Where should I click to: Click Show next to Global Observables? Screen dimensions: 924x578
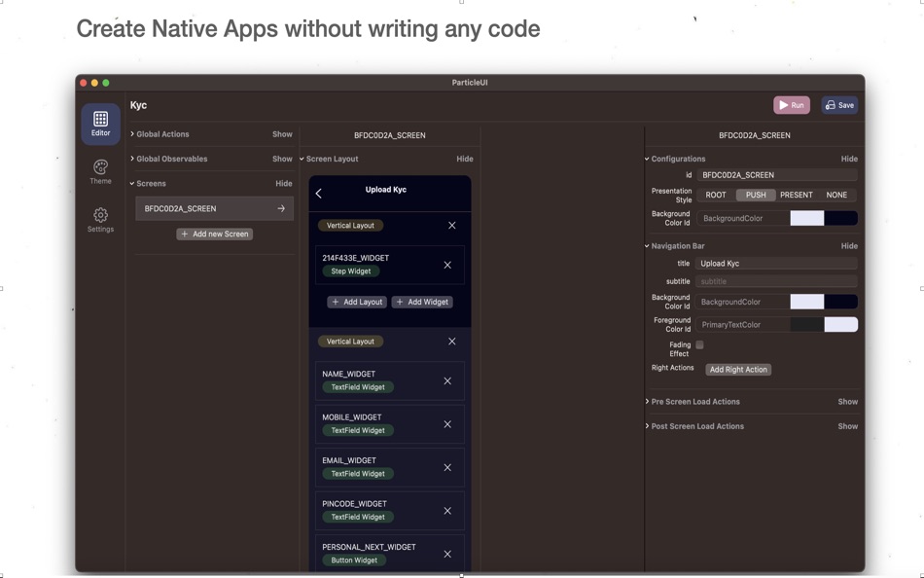click(282, 159)
